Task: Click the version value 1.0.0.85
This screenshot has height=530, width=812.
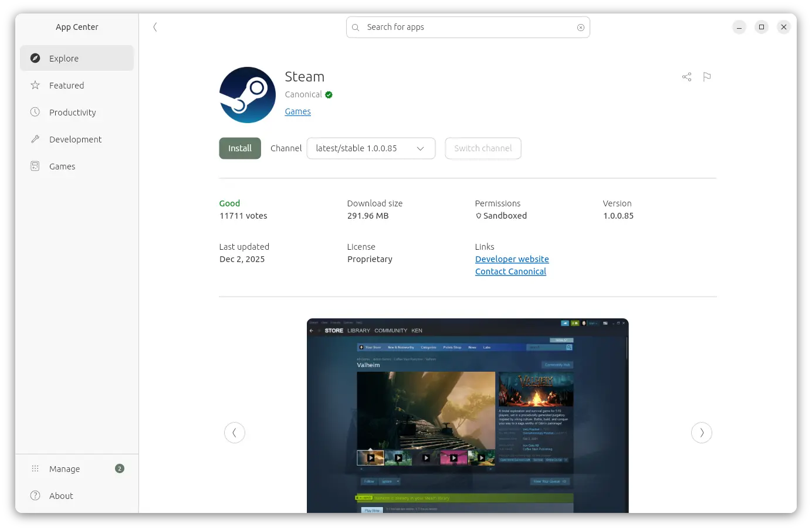Action: (x=618, y=216)
